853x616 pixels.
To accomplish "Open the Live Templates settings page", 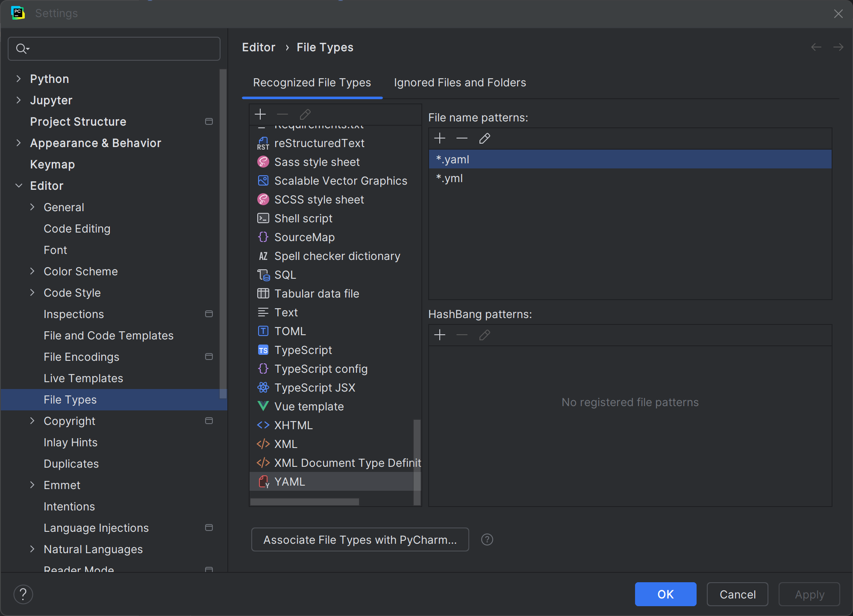I will click(83, 378).
